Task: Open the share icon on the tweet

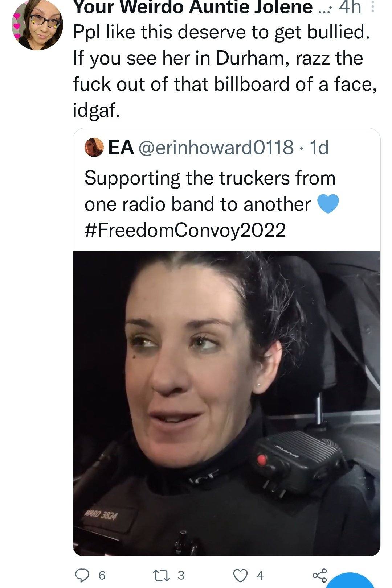Action: pos(320,575)
